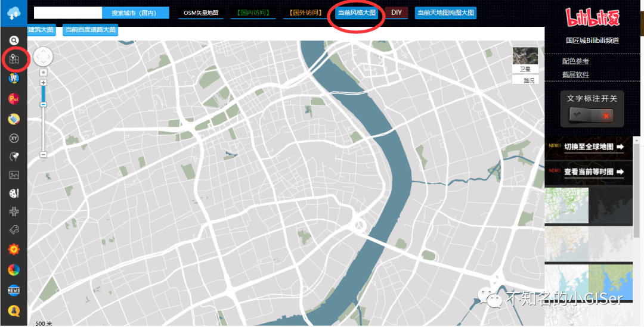Viewport: 644px width, 327px height.
Task: Open the DIY button
Action: 397,13
